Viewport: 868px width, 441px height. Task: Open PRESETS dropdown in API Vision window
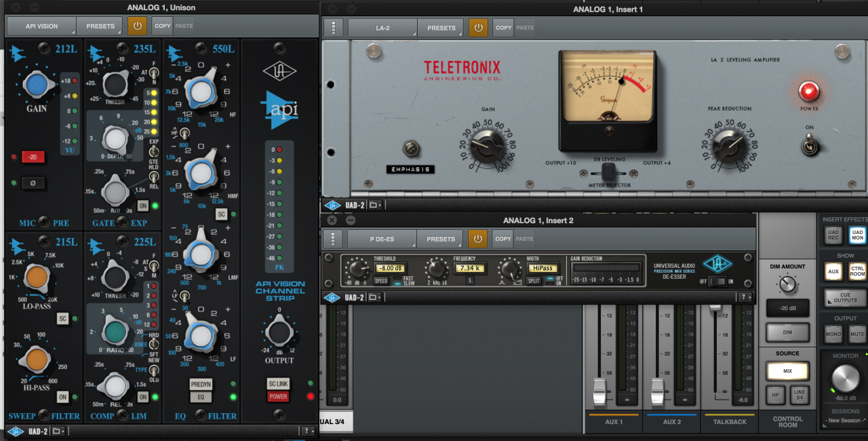tap(100, 26)
